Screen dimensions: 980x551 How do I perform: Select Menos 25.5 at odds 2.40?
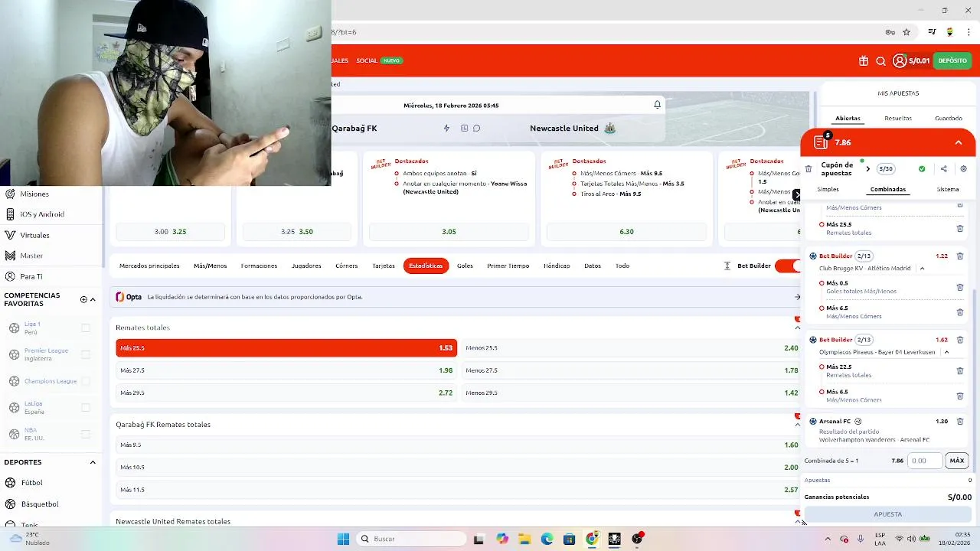click(x=632, y=348)
